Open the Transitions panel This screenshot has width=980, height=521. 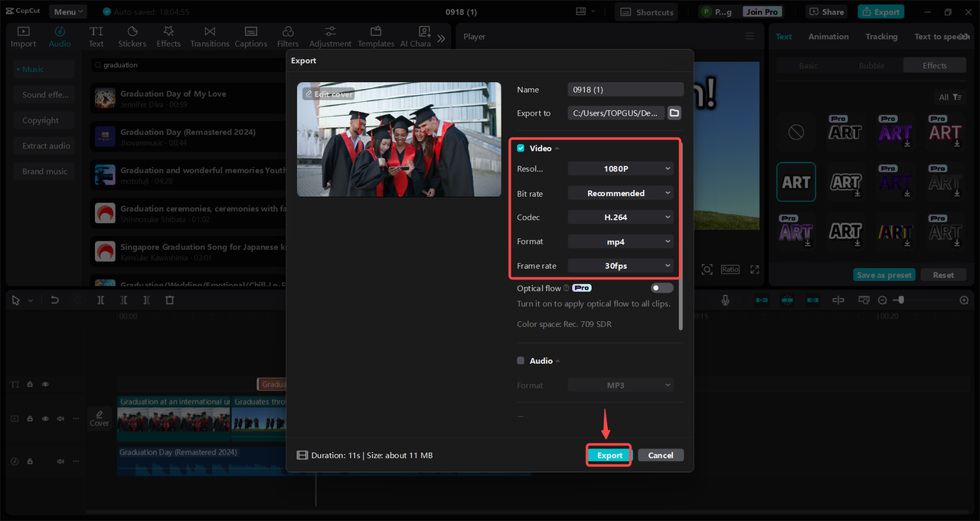(x=210, y=37)
